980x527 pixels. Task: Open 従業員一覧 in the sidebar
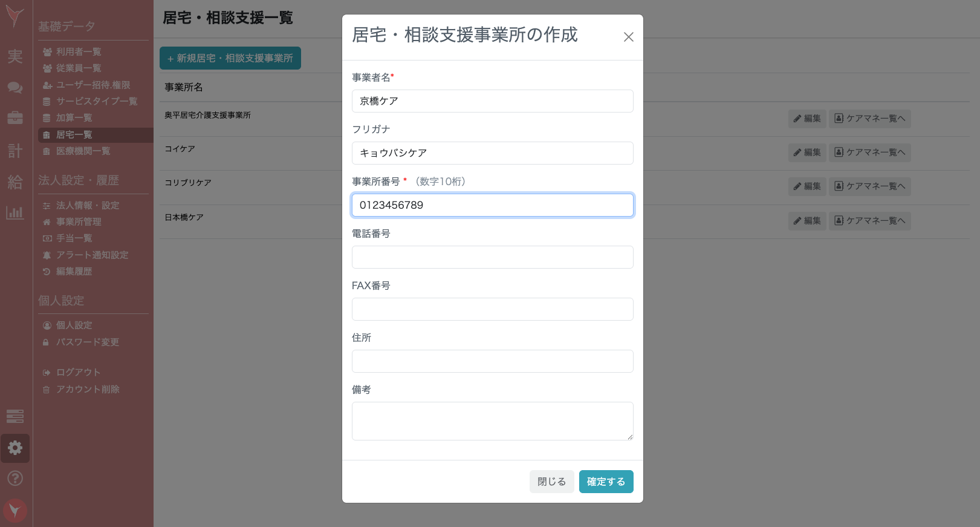[x=79, y=68]
